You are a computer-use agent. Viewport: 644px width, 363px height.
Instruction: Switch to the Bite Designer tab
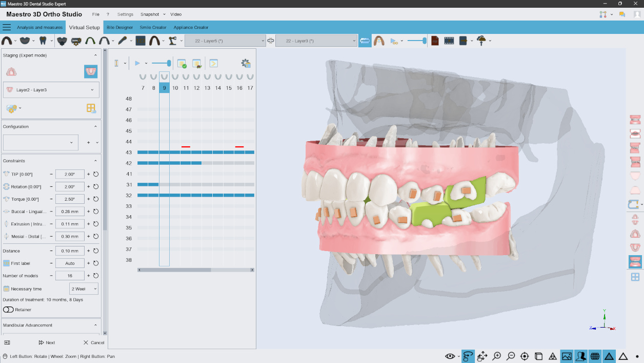coord(119,27)
